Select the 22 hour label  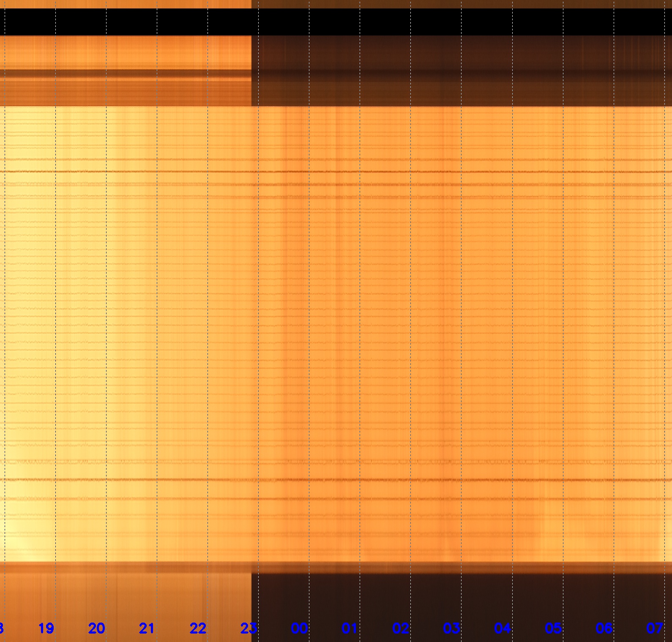[x=198, y=628]
